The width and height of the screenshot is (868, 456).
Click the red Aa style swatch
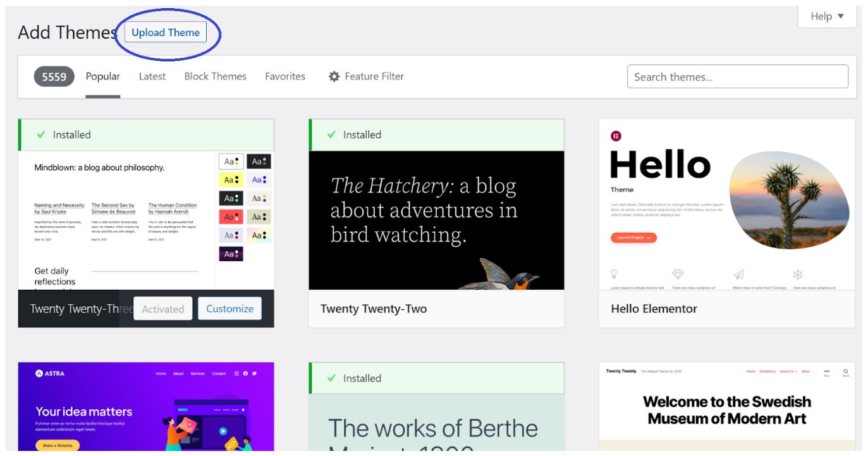coord(231,217)
